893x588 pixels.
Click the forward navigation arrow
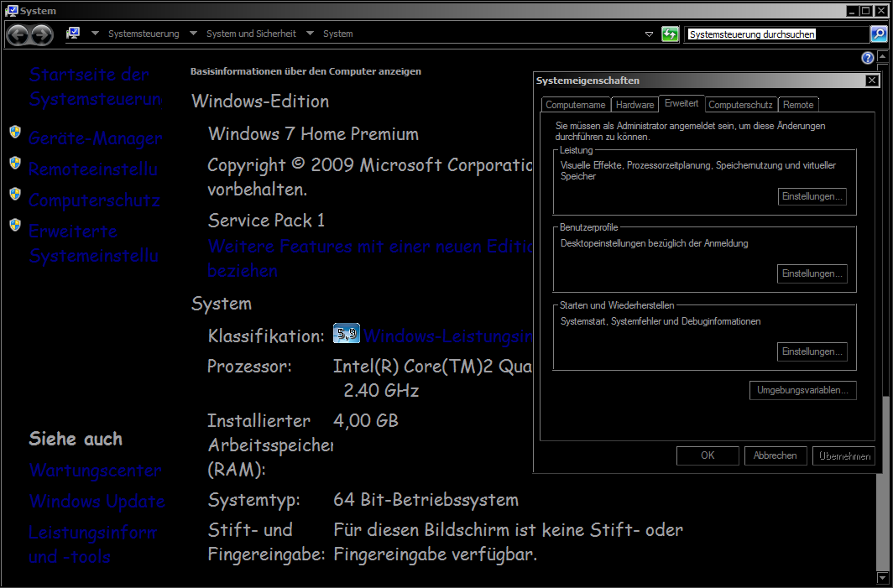(x=42, y=34)
